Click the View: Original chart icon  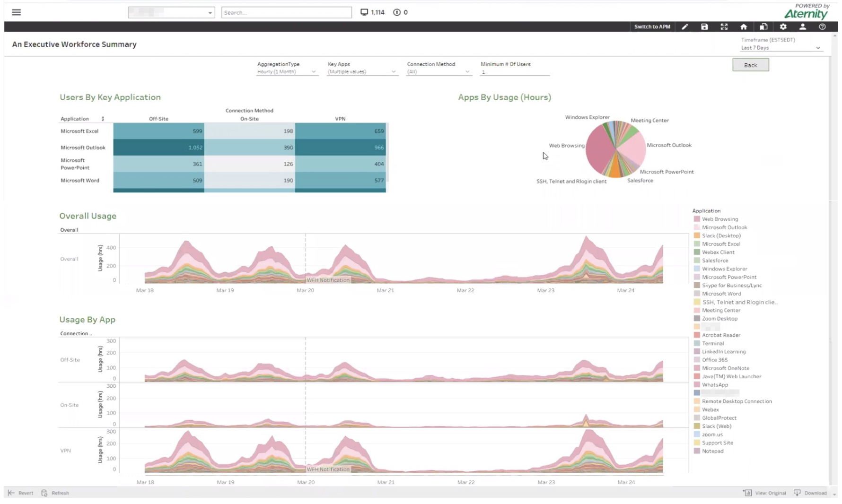(x=747, y=493)
